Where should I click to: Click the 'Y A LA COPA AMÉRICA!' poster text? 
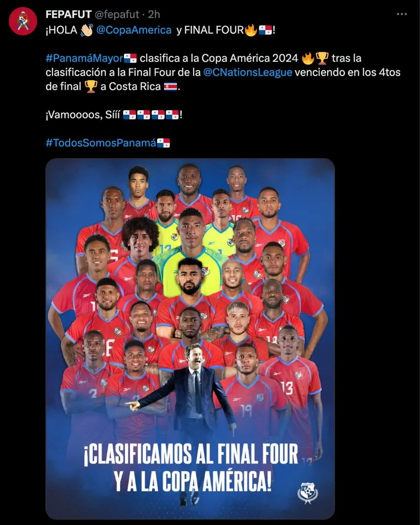pyautogui.click(x=192, y=481)
